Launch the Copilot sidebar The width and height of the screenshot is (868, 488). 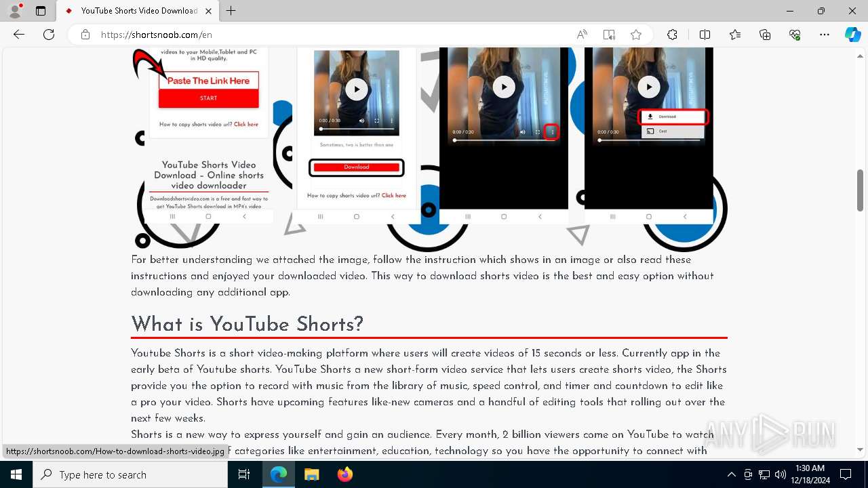(x=852, y=35)
